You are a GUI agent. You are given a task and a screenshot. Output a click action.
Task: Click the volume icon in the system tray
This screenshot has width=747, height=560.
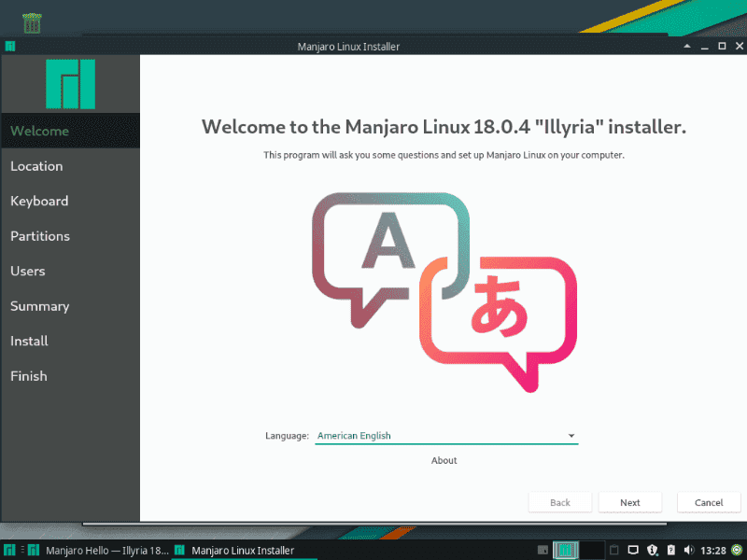point(689,550)
